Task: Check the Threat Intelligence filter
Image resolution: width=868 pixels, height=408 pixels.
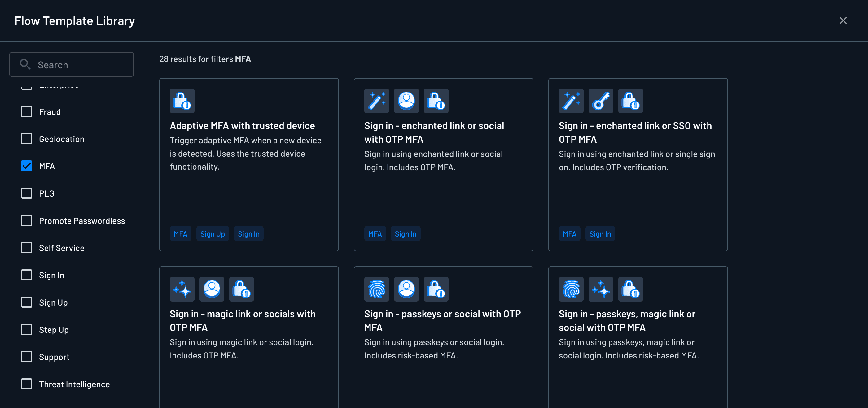Action: 27,384
